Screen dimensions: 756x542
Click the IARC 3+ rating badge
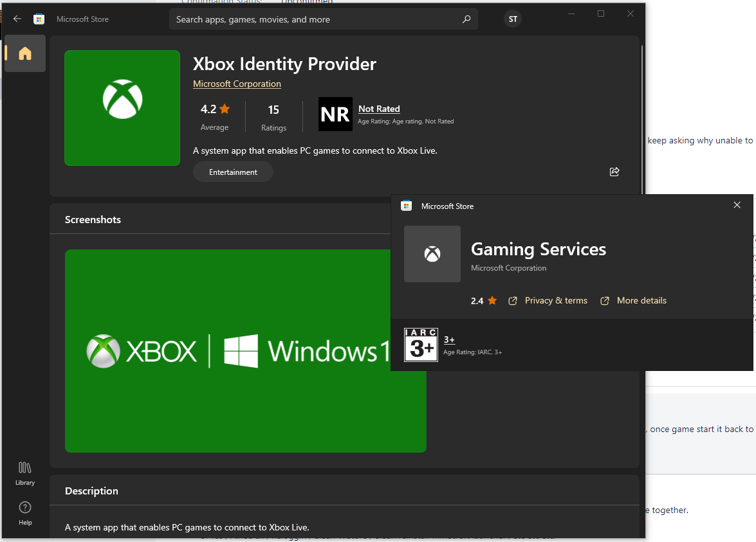[x=421, y=345]
